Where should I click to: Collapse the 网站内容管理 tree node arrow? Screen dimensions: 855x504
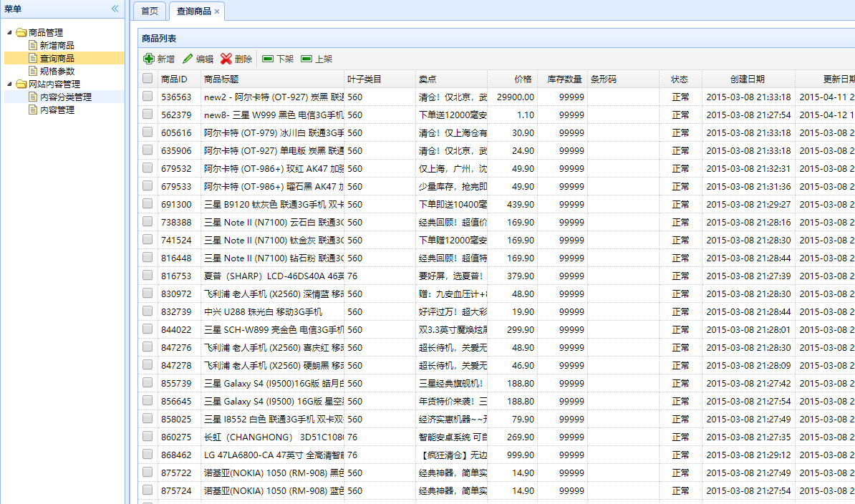[9, 84]
